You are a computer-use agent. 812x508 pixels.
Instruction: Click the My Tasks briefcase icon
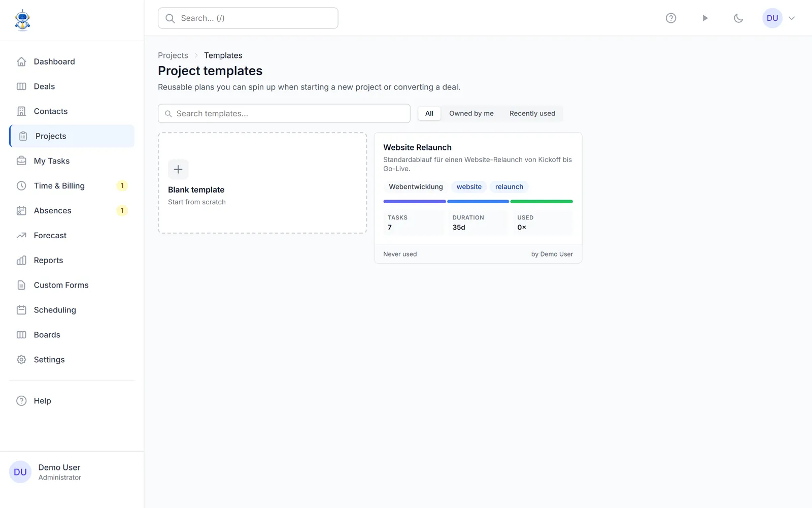pos(21,161)
